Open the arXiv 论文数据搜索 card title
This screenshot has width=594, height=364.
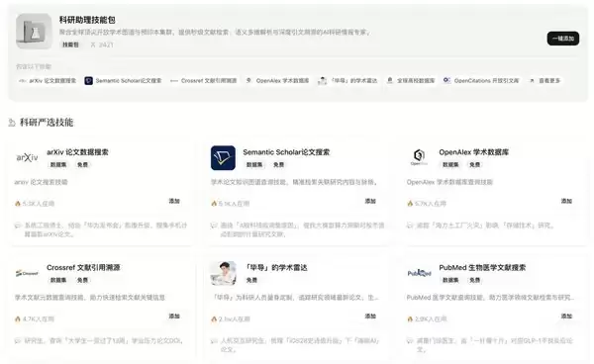pos(77,152)
